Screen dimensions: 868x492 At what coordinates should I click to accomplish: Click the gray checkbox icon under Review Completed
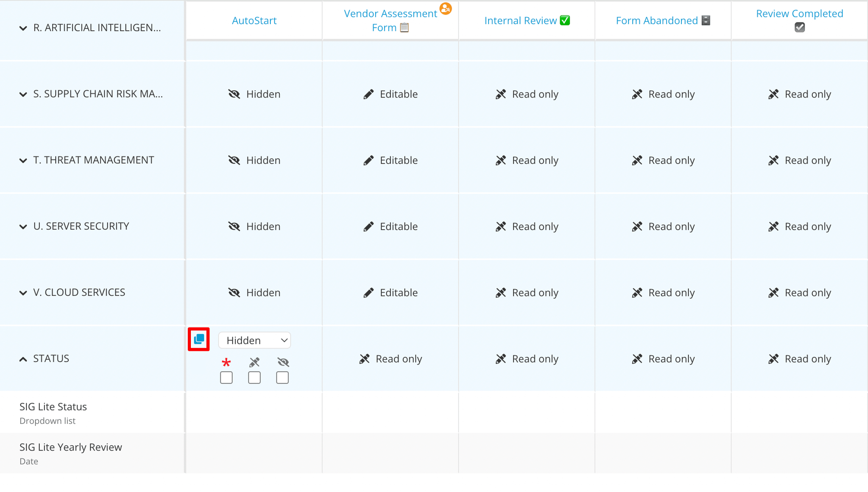tap(800, 28)
